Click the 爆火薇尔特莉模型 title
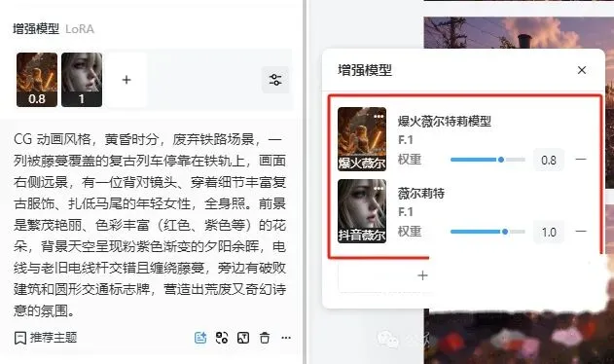 pos(445,121)
